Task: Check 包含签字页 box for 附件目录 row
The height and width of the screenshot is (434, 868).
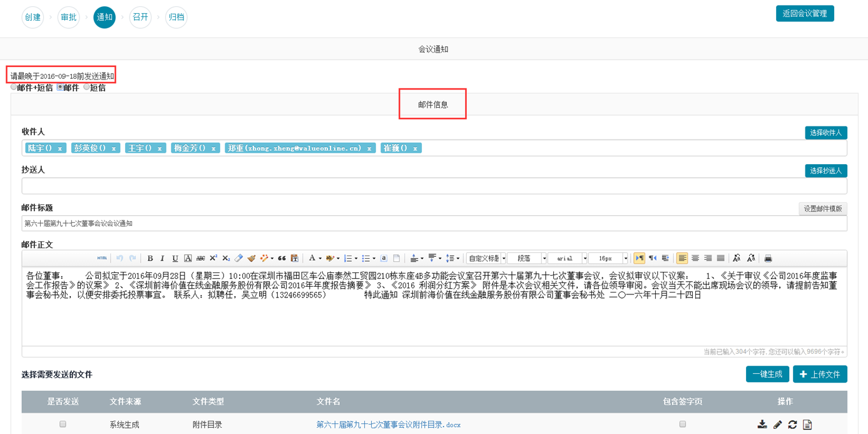Action: tap(682, 424)
